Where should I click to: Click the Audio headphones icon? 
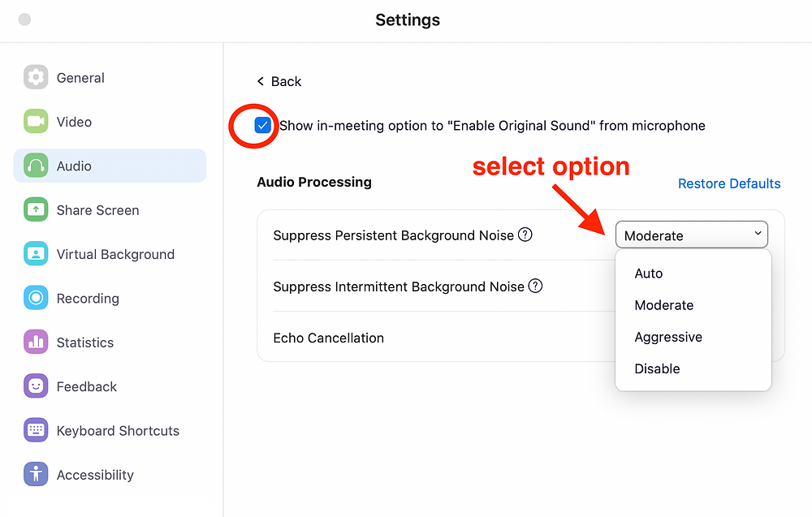pos(36,166)
